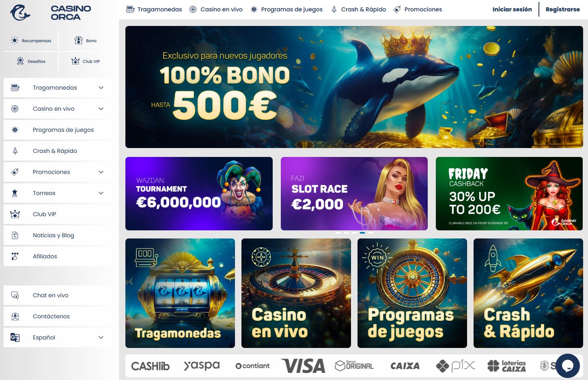Click the Afiliados icon in sidebar
Viewport: 588px width, 380px height.
(15, 256)
